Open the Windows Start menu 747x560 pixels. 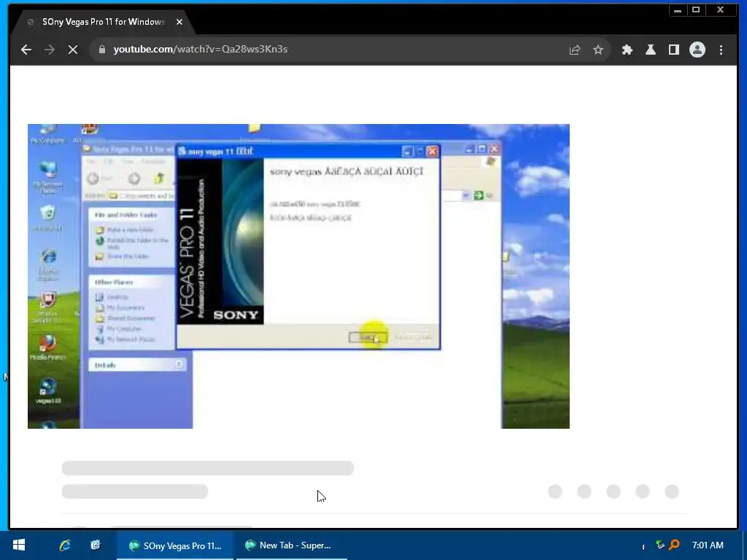point(18,545)
